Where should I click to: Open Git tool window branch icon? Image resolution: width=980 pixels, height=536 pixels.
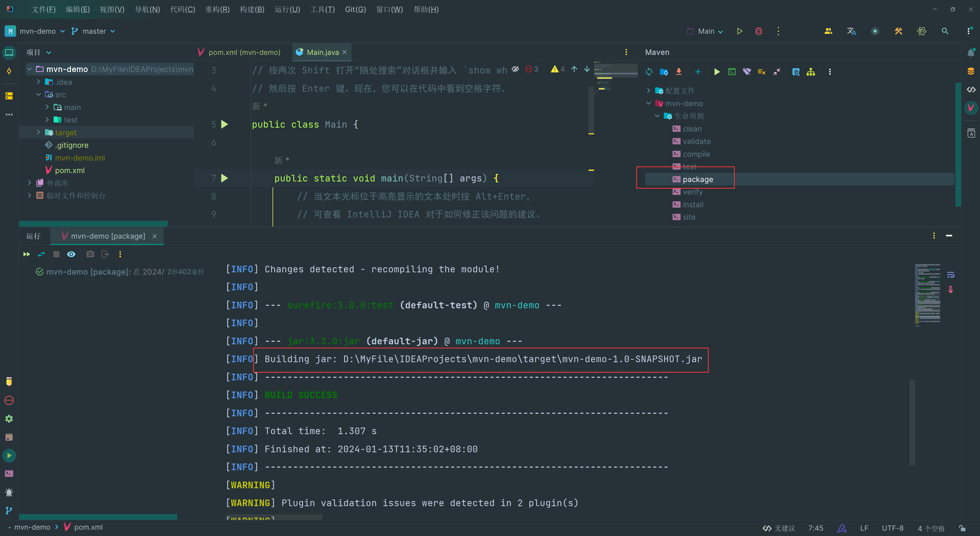tap(9, 510)
